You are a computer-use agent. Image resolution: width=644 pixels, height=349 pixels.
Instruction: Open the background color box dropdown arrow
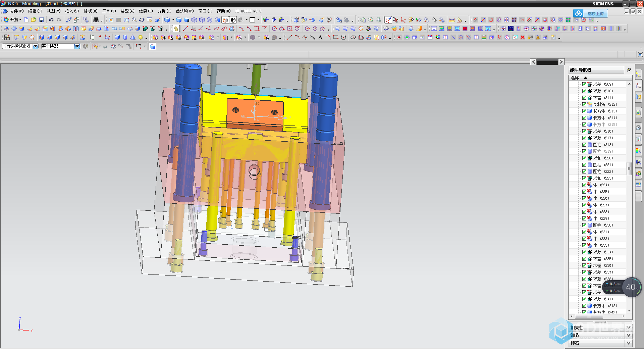[259, 20]
